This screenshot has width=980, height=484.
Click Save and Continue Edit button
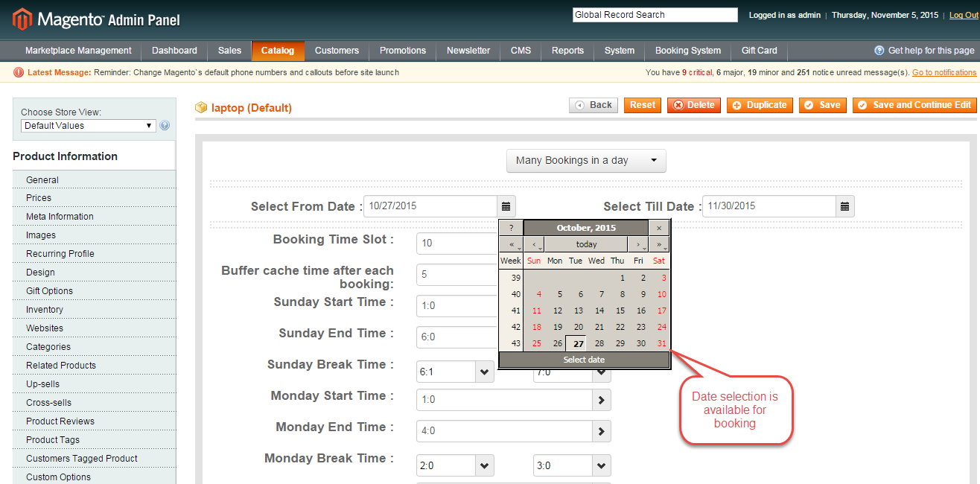914,105
